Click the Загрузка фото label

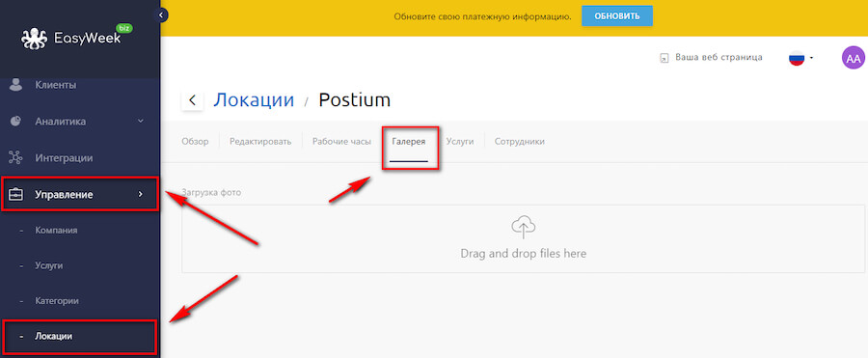click(211, 193)
